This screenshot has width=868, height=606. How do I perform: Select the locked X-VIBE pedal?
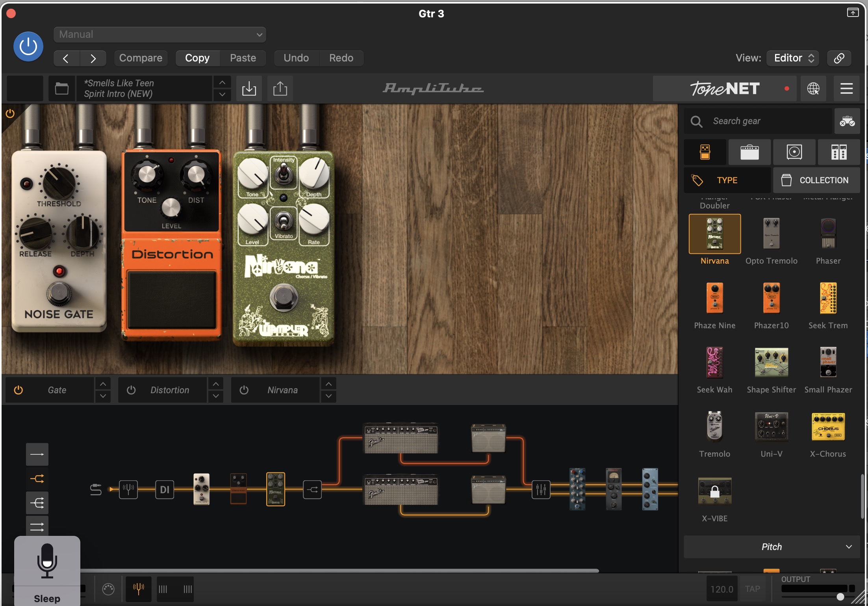coord(714,491)
